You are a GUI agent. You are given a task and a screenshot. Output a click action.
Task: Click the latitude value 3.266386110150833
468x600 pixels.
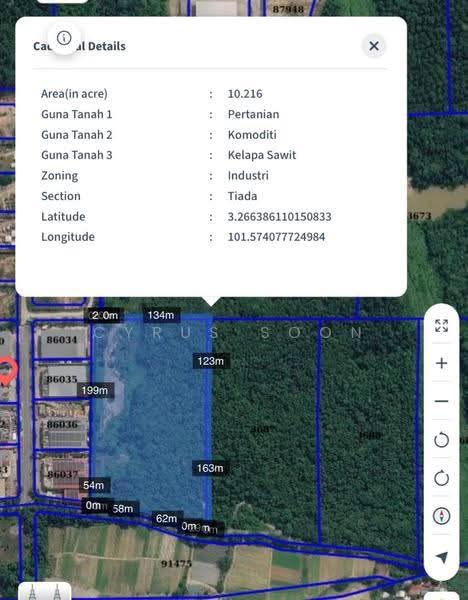(279, 217)
